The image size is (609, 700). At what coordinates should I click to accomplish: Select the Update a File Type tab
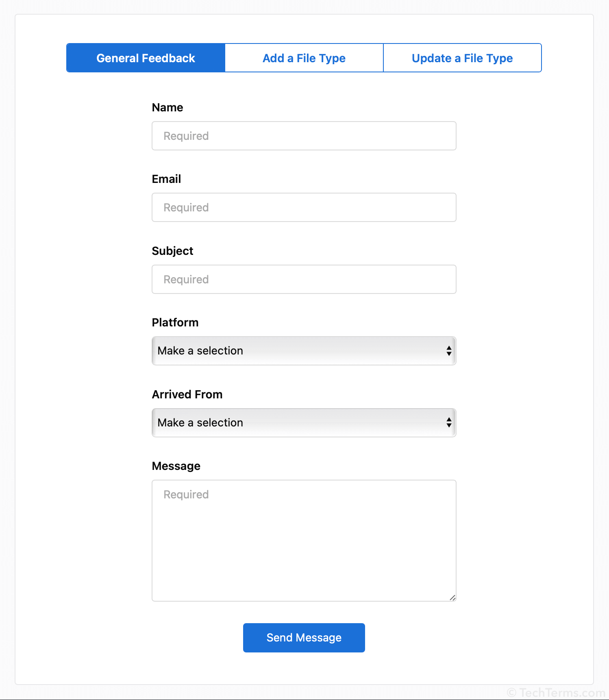[462, 58]
